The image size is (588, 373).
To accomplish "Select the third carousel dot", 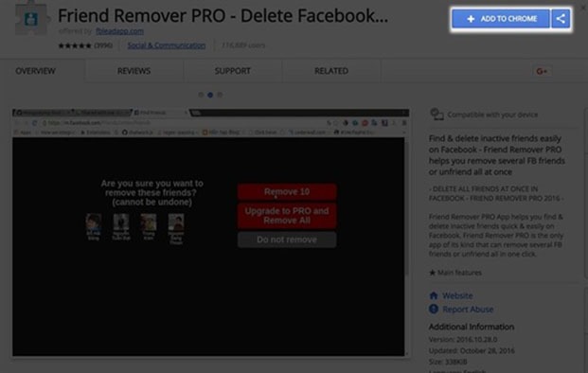I will click(220, 95).
